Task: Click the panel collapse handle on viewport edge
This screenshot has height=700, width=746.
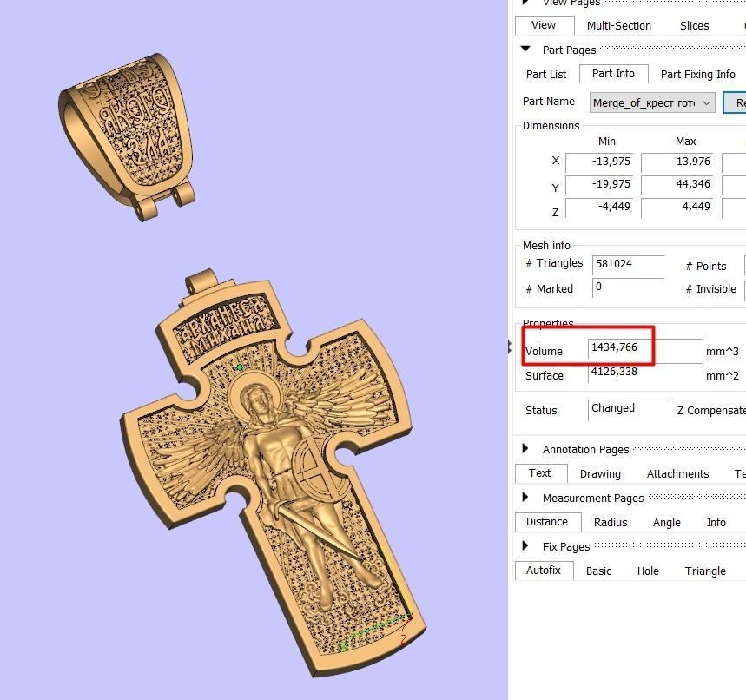Action: point(510,347)
